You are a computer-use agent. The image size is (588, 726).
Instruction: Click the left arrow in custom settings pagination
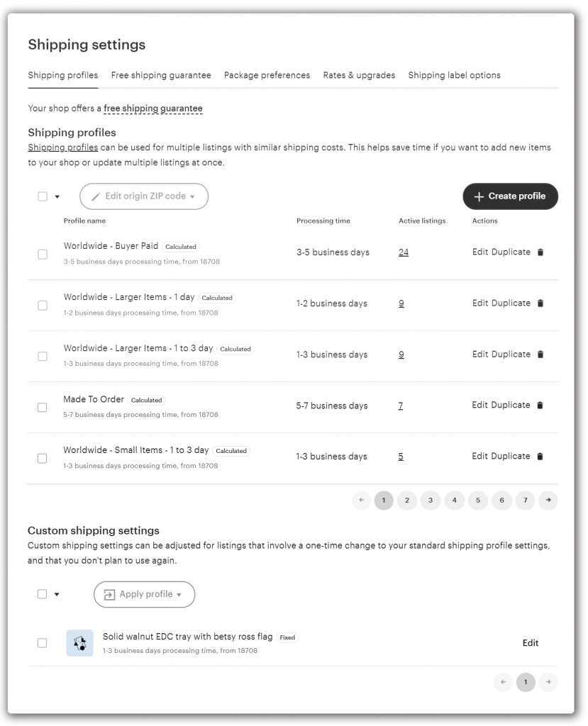click(x=503, y=682)
